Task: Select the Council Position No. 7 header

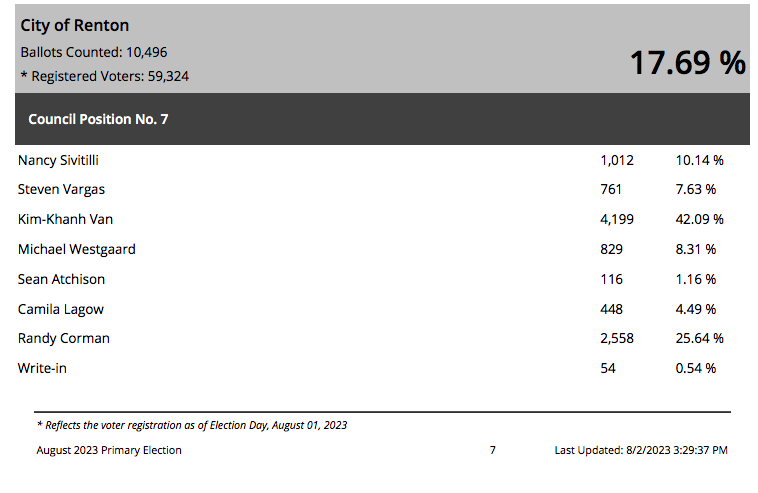Action: (98, 119)
